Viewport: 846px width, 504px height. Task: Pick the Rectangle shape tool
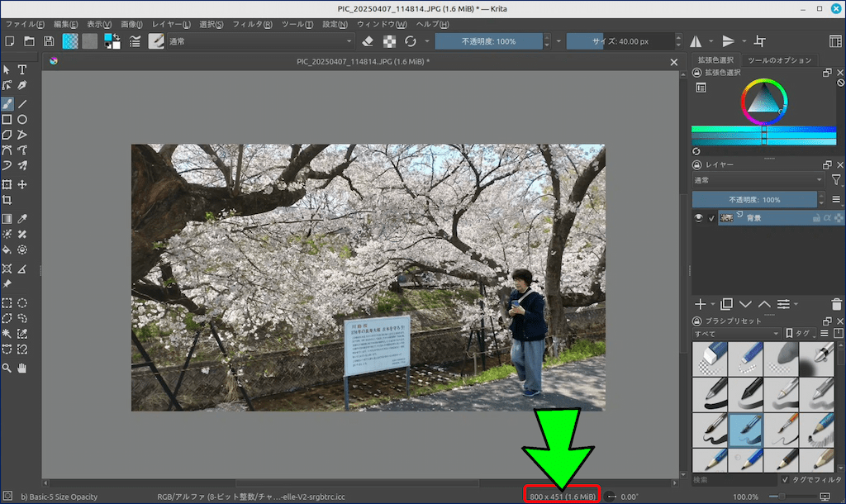pyautogui.click(x=7, y=120)
